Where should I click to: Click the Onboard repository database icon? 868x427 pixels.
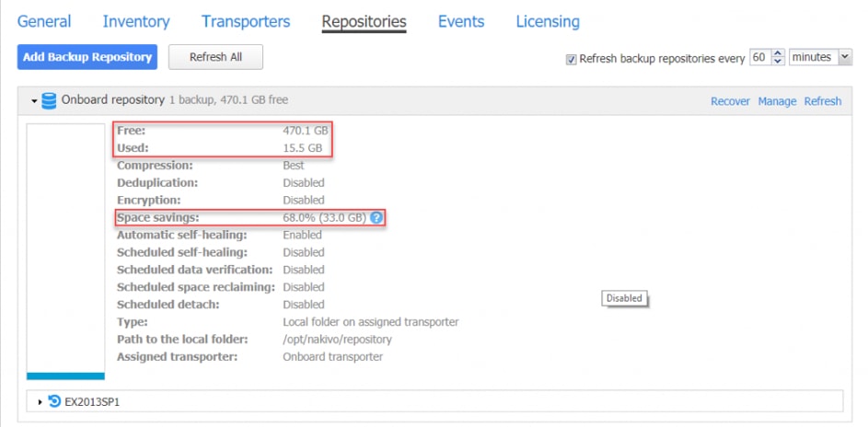(49, 100)
